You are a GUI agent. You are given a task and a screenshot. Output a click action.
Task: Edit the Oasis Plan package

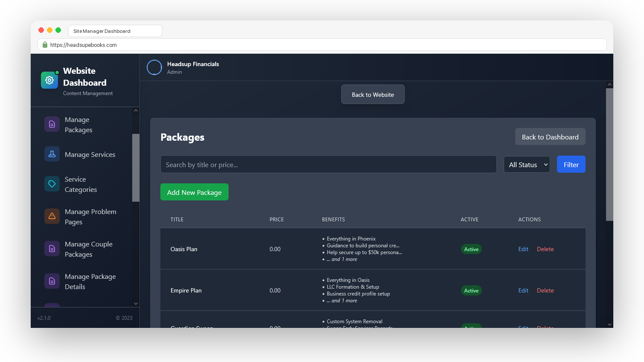click(523, 249)
